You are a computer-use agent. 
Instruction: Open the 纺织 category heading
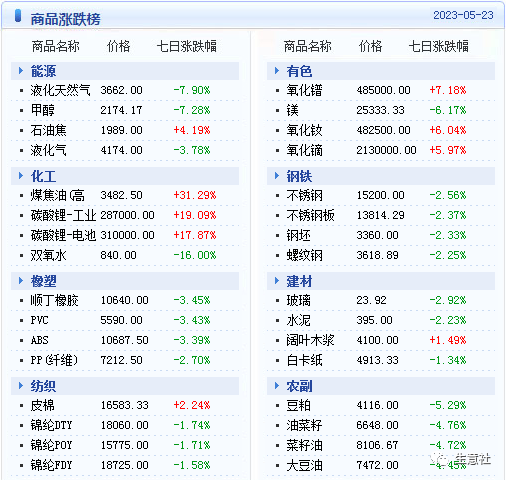tap(43, 386)
